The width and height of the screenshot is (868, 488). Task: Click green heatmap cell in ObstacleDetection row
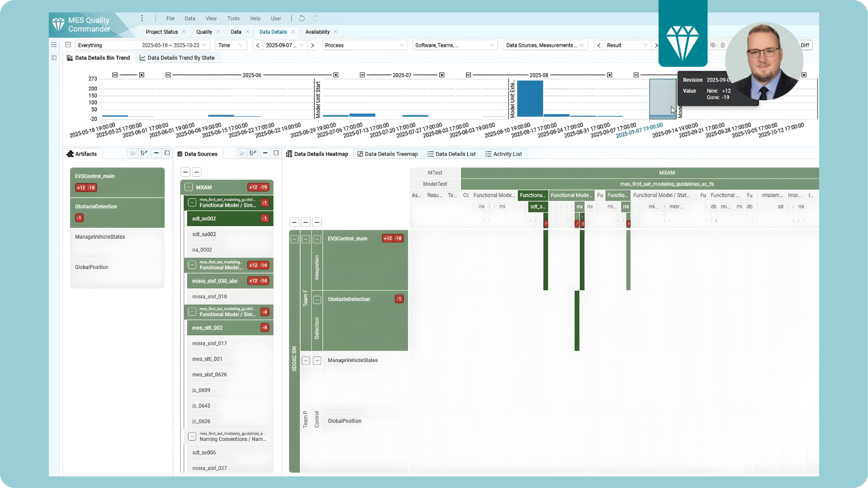577,320
